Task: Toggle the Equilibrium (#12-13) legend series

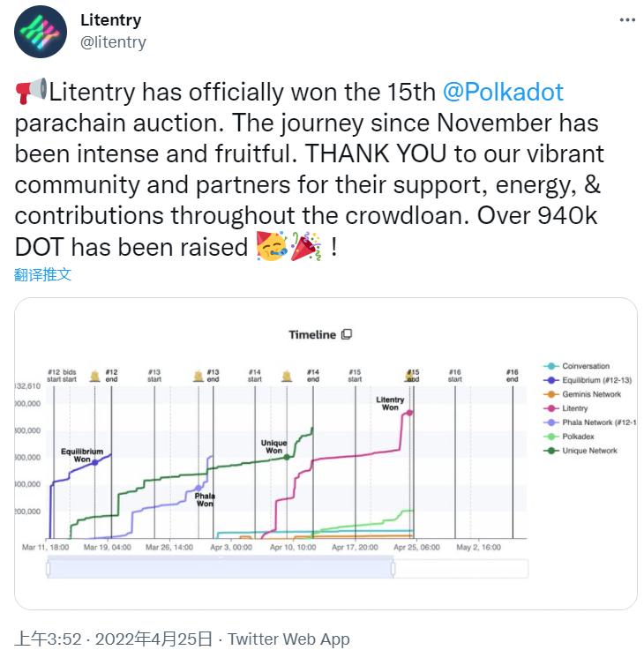Action: tap(591, 381)
